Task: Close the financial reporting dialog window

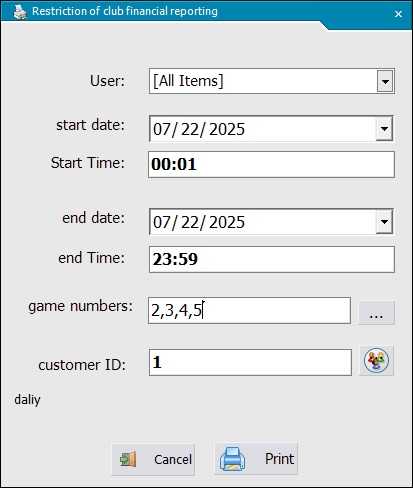Action: pyautogui.click(x=398, y=14)
